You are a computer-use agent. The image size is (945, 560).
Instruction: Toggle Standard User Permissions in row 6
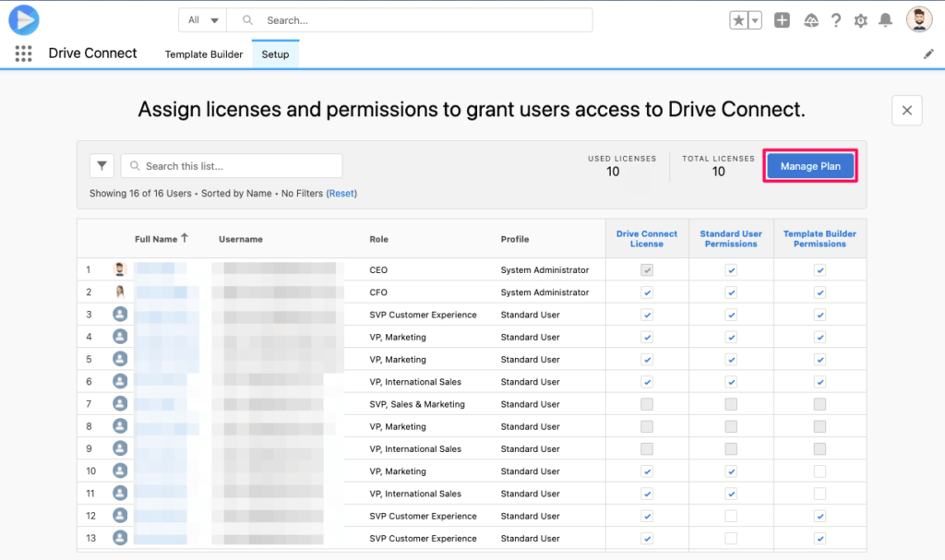point(731,382)
